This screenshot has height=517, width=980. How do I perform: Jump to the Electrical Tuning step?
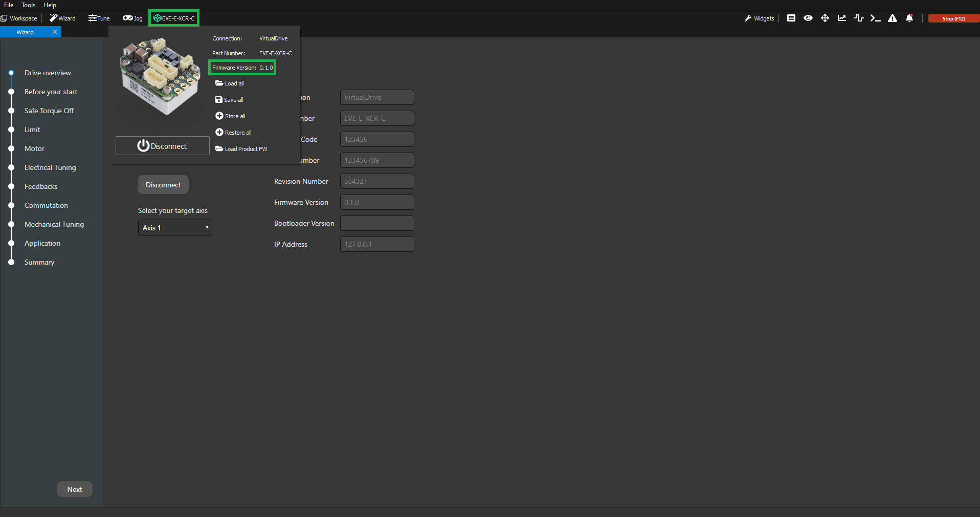coord(50,167)
